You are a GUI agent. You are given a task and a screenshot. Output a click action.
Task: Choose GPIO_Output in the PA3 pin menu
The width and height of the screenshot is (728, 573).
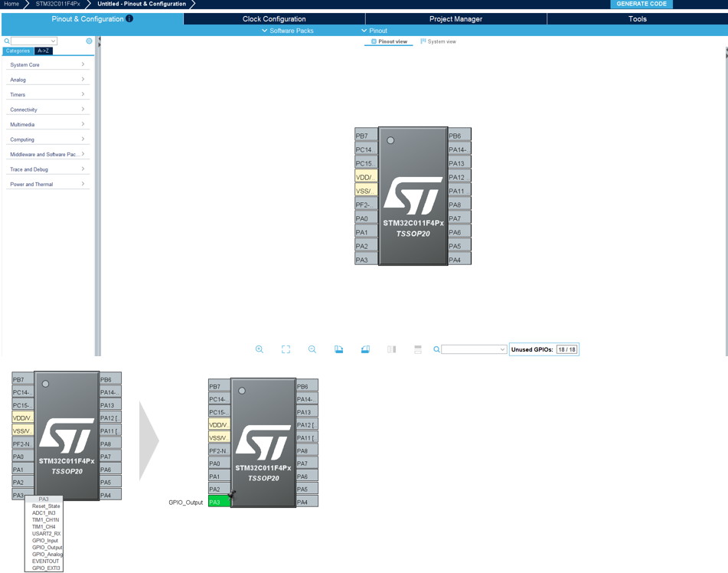point(47,548)
